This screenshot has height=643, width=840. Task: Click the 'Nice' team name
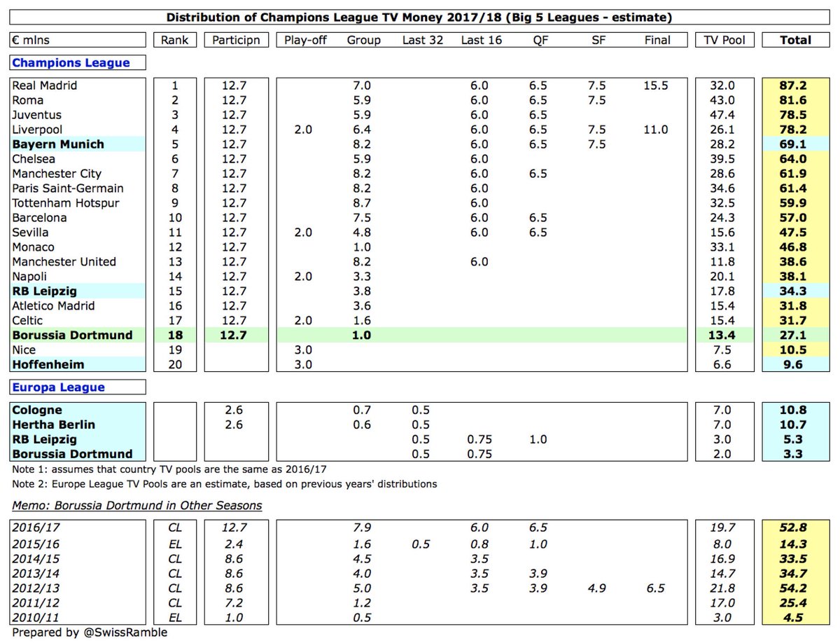click(x=24, y=350)
